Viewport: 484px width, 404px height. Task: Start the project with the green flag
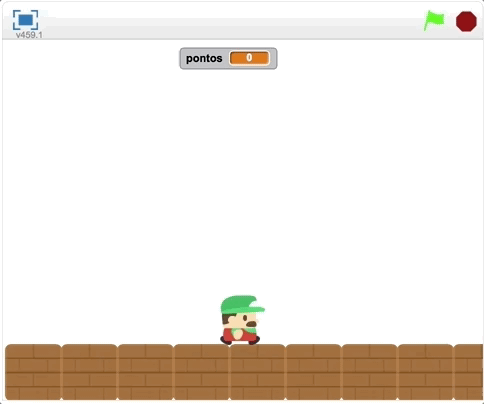tap(434, 20)
